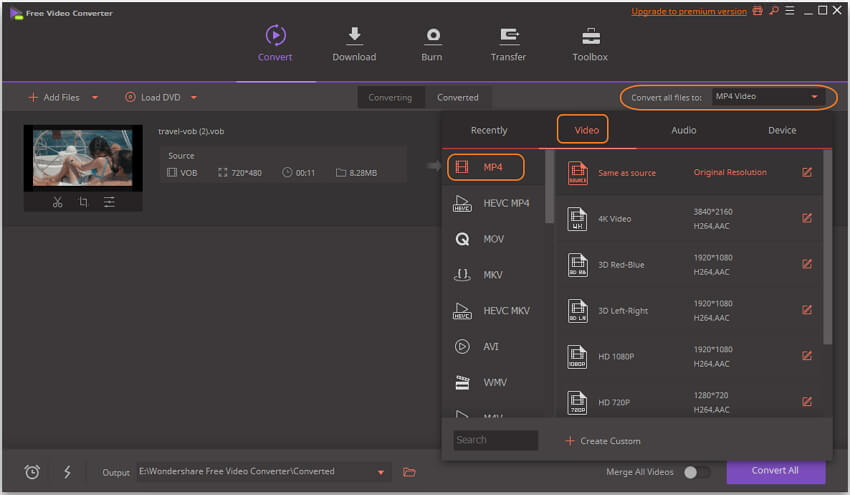Screen dimensions: 850x495
Task: Click the shopping cart icon in title bar
Action: tap(757, 11)
